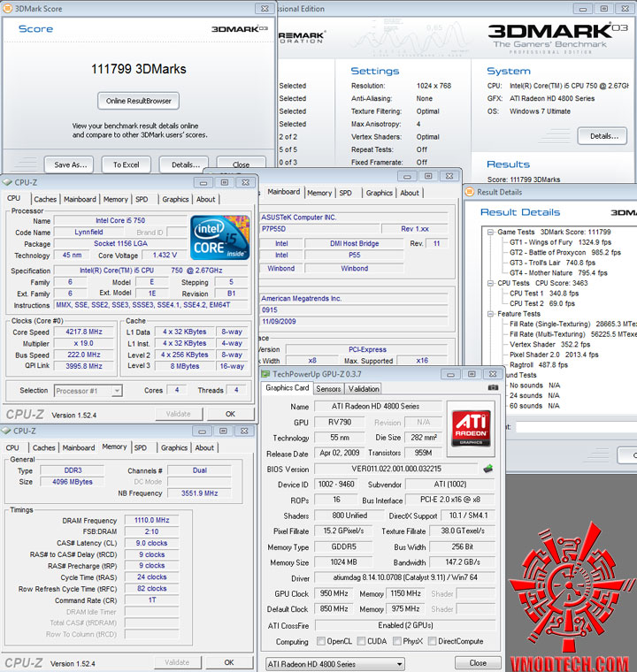The height and width of the screenshot is (672, 637).
Task: Open About tab in upper CPU-Z window
Action: [x=206, y=199]
